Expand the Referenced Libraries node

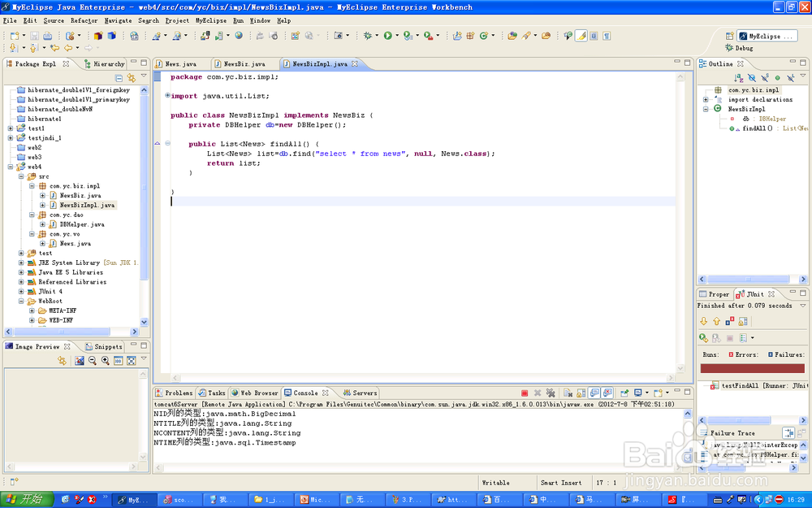21,282
